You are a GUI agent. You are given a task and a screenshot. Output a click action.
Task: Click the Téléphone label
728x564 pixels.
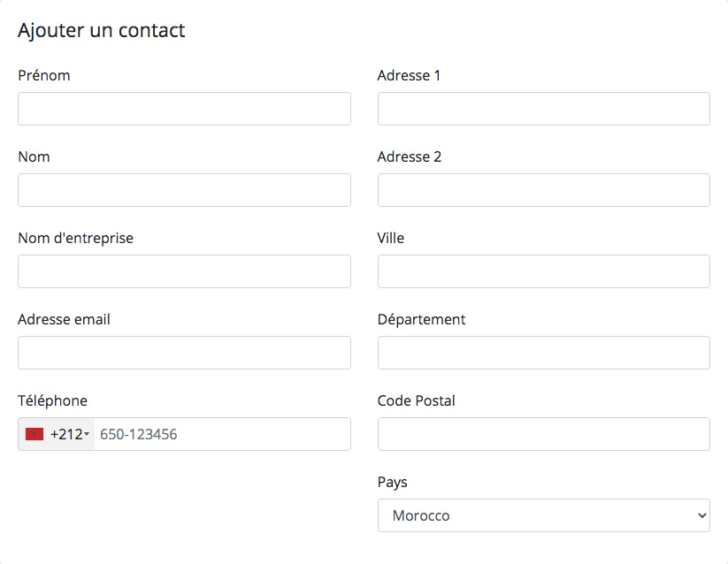pyautogui.click(x=52, y=400)
